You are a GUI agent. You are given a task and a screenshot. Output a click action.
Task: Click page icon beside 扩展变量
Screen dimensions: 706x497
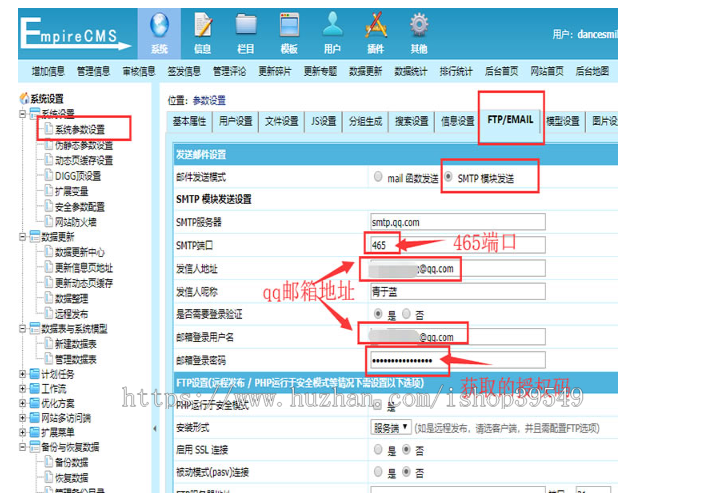coord(49,191)
